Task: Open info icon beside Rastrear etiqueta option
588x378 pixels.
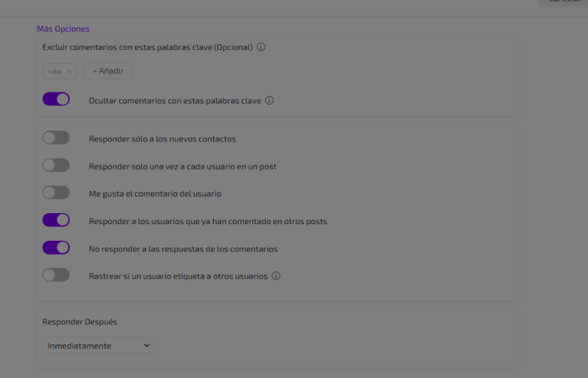Action: [276, 276]
